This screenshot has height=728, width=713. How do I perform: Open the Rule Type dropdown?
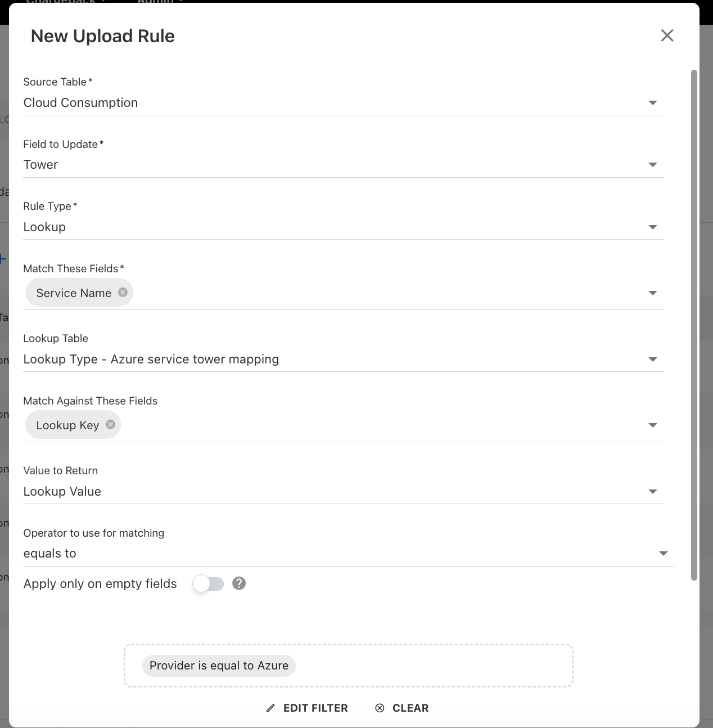652,227
